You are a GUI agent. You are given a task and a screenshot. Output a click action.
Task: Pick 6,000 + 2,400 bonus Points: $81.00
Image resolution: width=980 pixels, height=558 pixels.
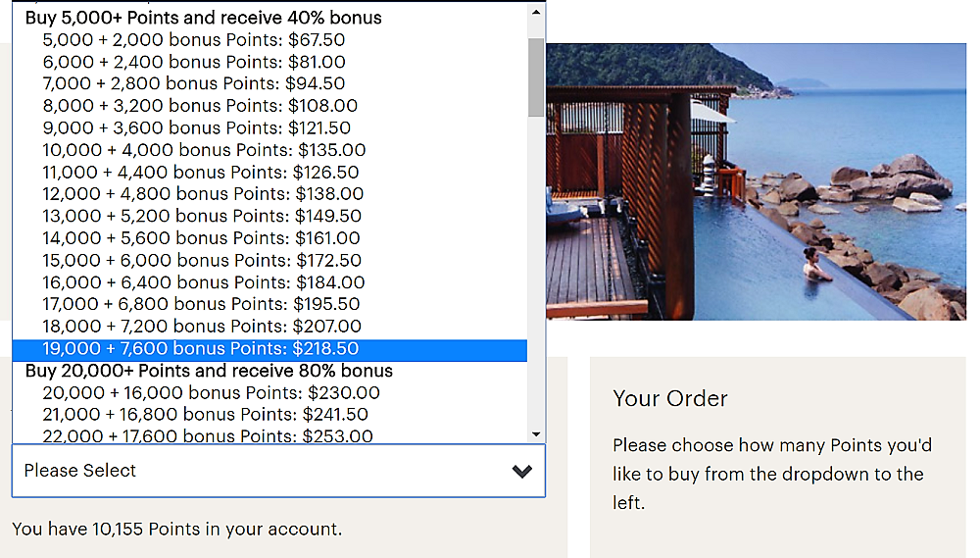pyautogui.click(x=269, y=62)
